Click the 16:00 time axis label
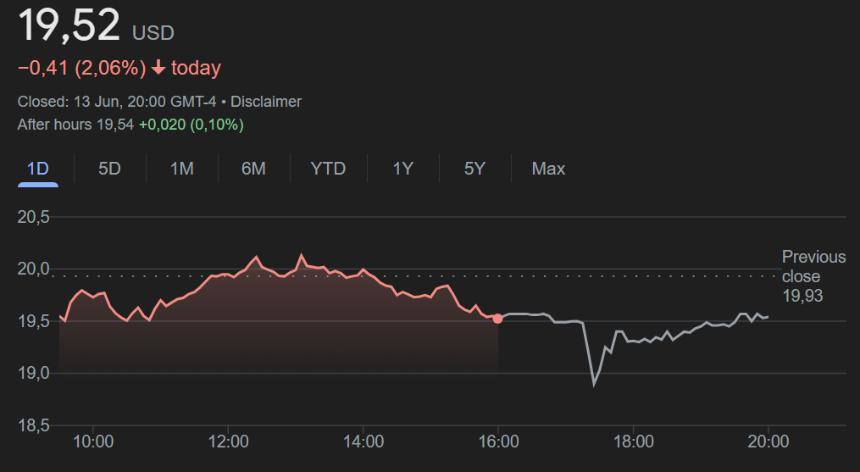The image size is (860, 472). 499,441
